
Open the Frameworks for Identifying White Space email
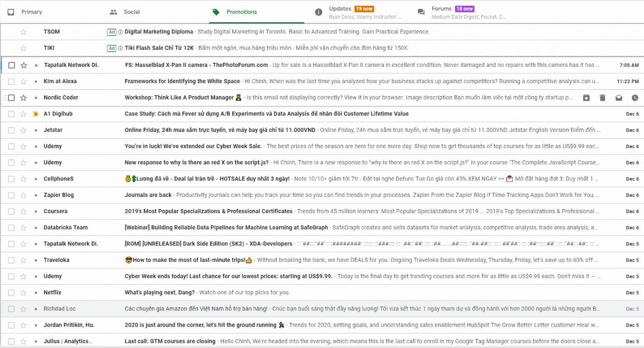[322, 81]
